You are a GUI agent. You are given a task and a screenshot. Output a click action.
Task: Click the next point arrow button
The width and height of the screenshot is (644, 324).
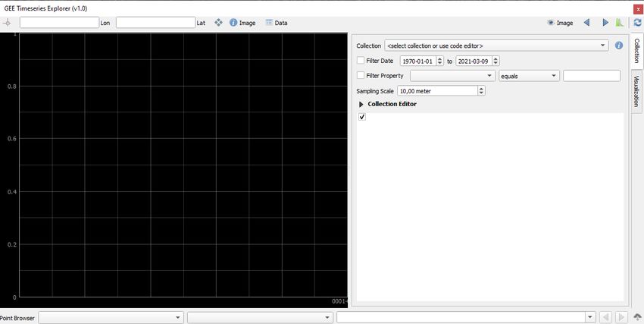(621, 317)
